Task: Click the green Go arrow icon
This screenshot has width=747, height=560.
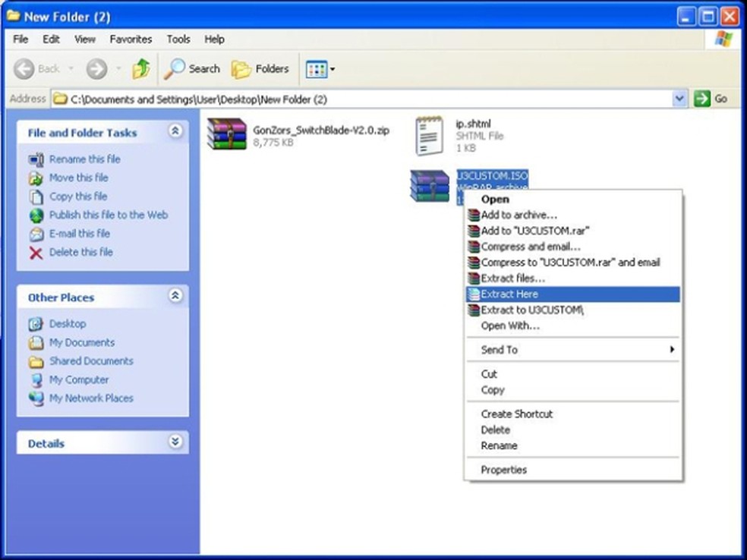Action: (701, 99)
